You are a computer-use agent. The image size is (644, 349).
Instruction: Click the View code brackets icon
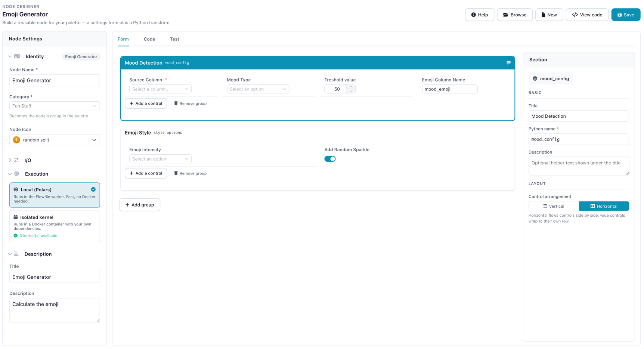575,15
